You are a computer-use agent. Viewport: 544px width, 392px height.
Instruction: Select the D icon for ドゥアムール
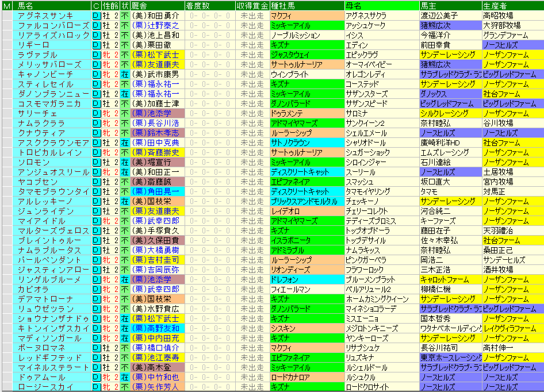[x=97, y=377]
